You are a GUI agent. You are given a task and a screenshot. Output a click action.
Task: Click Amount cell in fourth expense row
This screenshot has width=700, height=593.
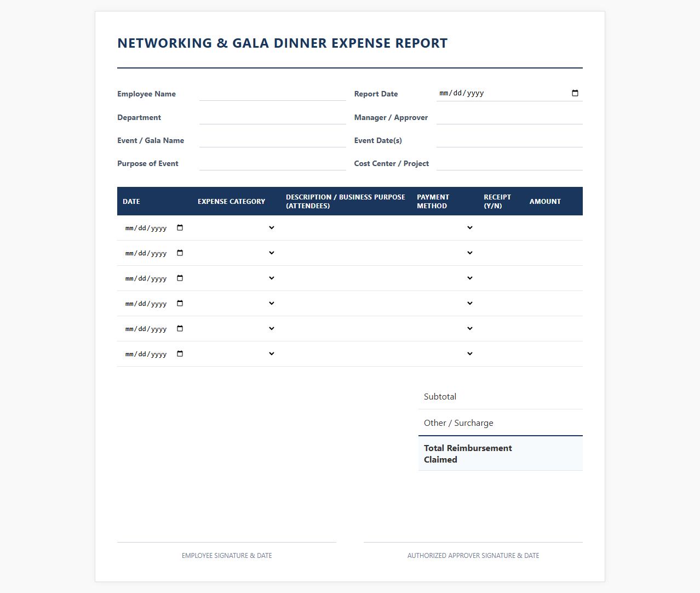pos(553,304)
